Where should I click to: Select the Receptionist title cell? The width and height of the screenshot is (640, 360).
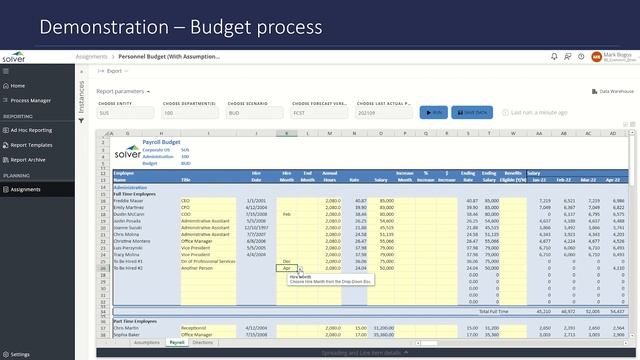tap(208, 328)
